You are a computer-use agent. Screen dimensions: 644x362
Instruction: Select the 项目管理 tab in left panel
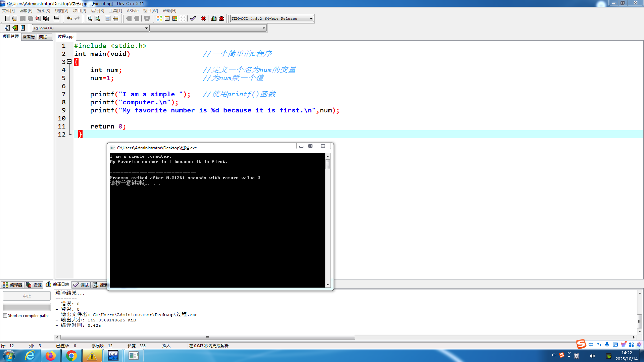(11, 37)
